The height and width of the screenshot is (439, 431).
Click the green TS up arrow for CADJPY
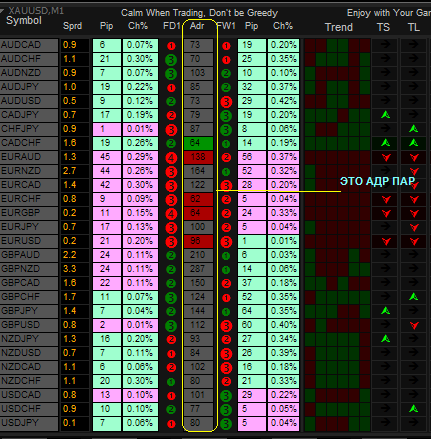(x=386, y=115)
